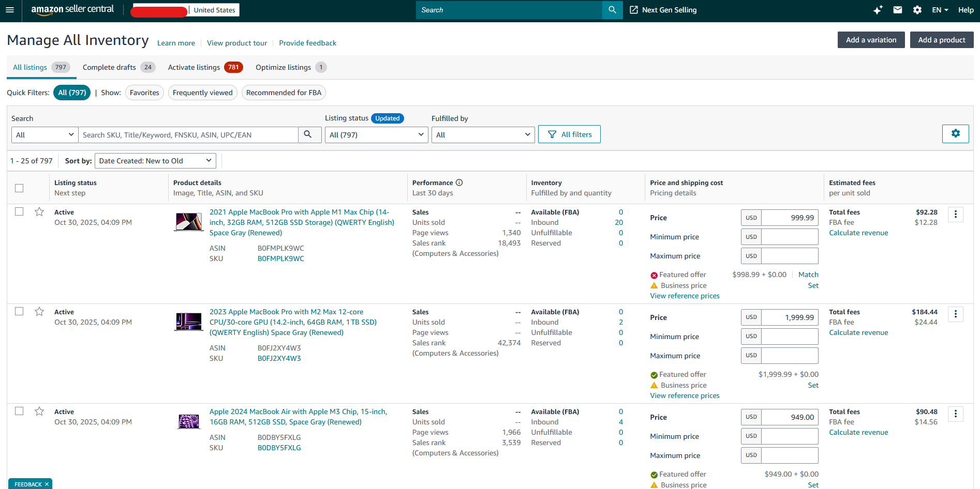Open actions menu for $184.44 fees row
This screenshot has width=980, height=489.
[955, 314]
